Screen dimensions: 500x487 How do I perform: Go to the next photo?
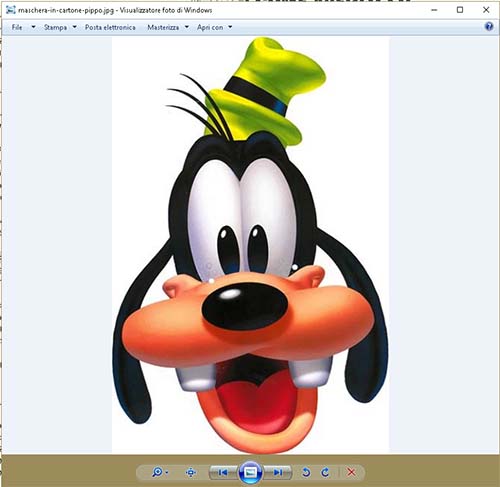[278, 472]
